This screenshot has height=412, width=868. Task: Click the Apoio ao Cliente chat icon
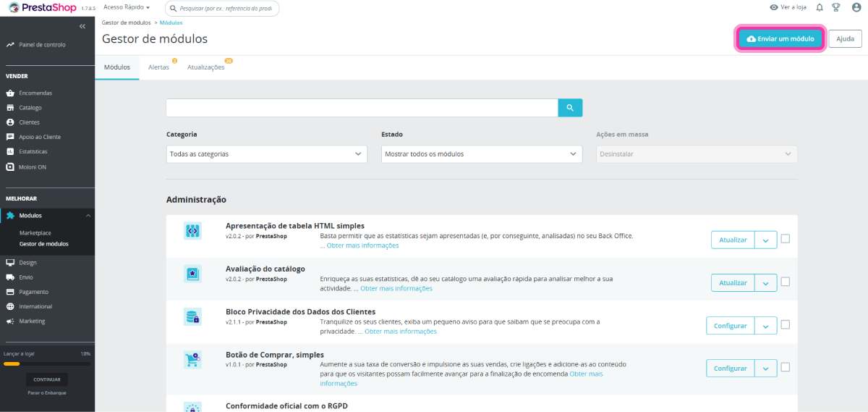coord(10,137)
